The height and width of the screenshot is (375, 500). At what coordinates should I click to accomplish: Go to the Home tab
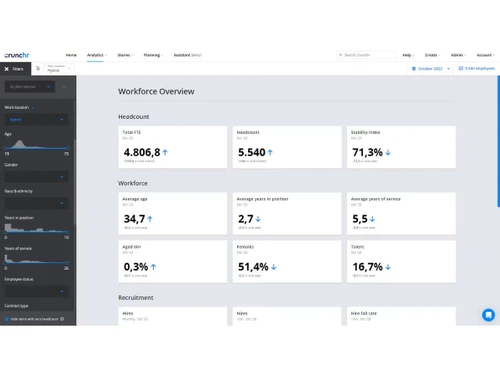tap(71, 55)
